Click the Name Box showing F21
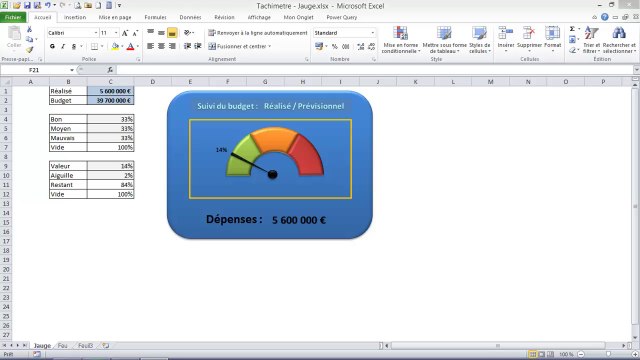The height and width of the screenshot is (360, 640). 35,70
